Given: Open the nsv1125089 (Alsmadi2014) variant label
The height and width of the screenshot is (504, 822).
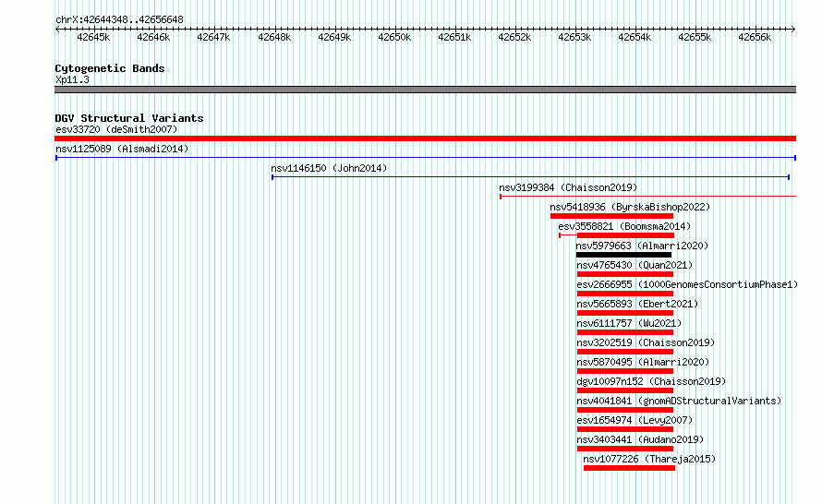Looking at the screenshot, I should 122,149.
